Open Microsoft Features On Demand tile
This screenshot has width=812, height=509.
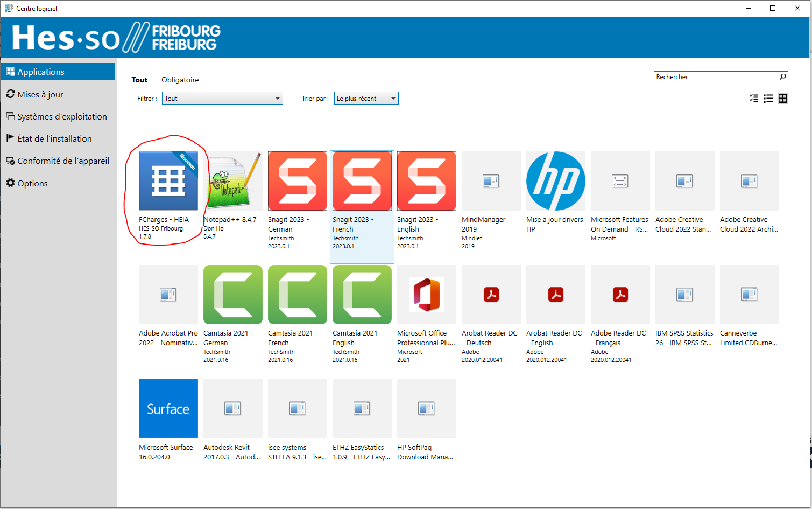point(620,181)
